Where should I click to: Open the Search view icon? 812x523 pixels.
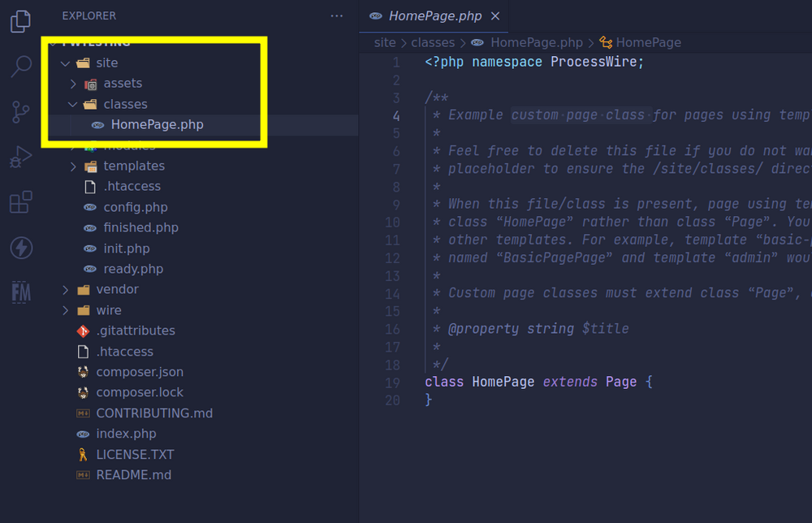pos(21,67)
